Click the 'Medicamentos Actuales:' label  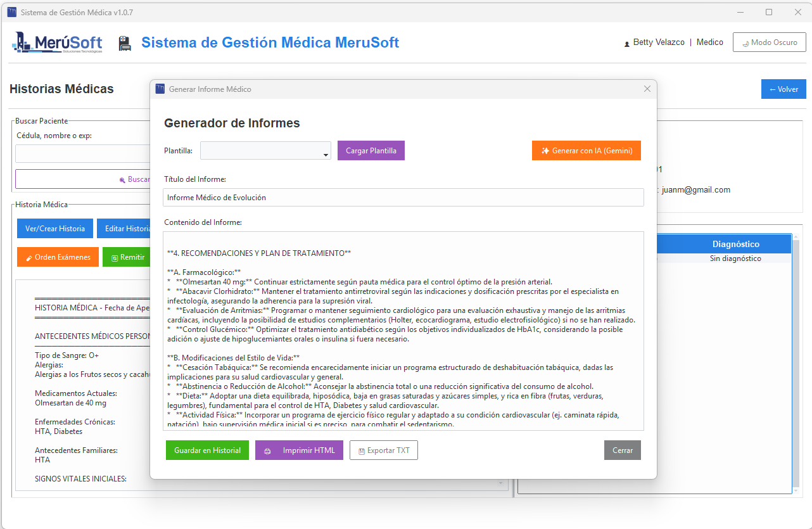pos(75,393)
